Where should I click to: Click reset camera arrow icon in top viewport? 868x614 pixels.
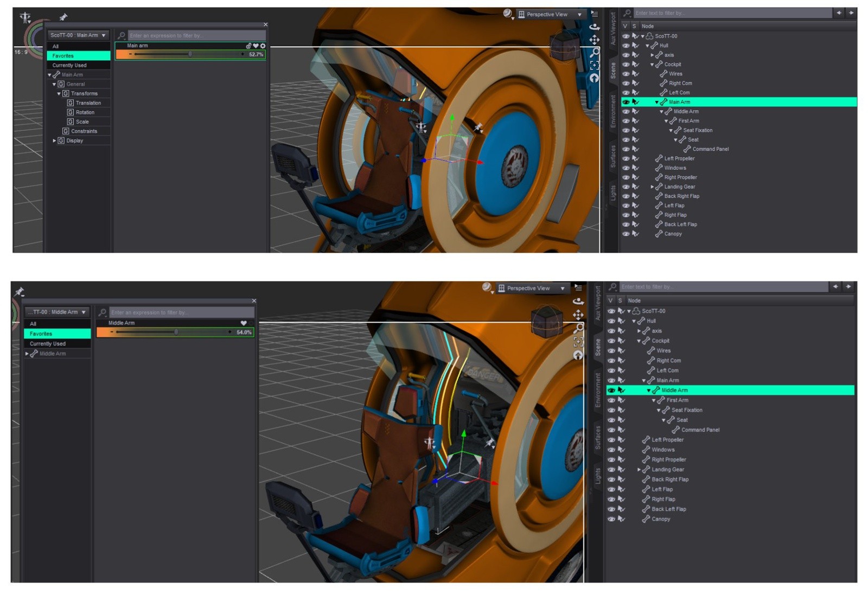[x=595, y=78]
